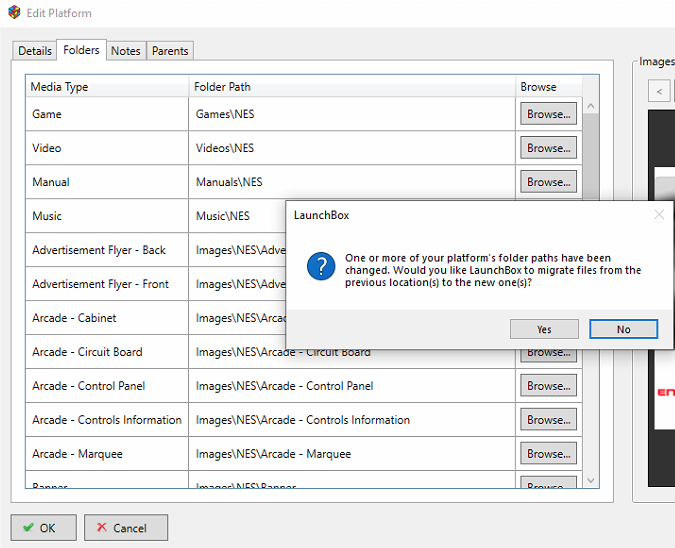Screen dimensions: 675x548
Task: Select the Manual media type row
Action: click(x=107, y=182)
